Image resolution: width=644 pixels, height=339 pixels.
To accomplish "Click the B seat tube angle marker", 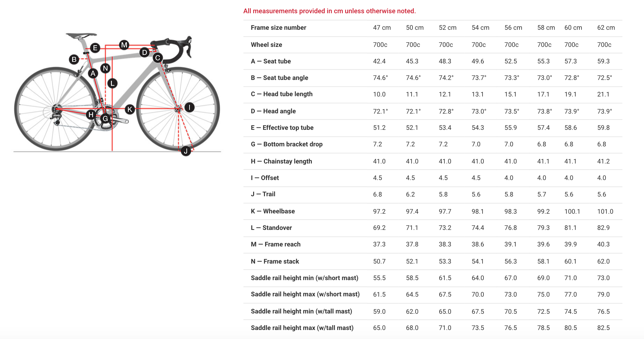I will coord(74,59).
